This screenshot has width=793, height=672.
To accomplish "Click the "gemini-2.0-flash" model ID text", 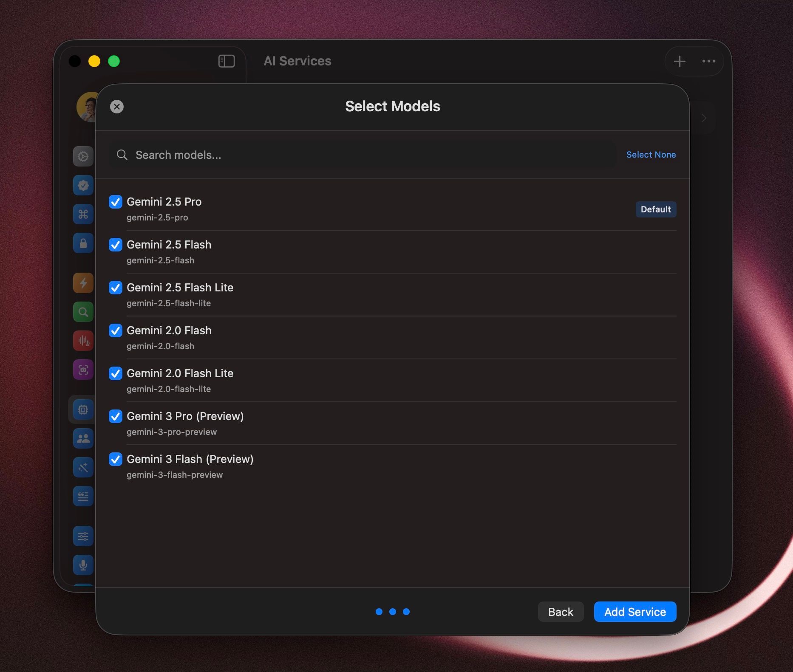I will (160, 346).
